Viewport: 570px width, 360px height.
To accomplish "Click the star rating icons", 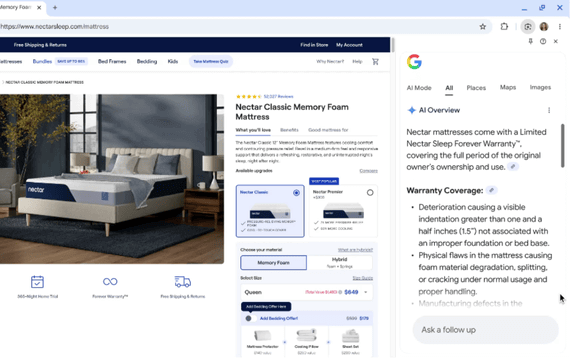I will click(249, 97).
